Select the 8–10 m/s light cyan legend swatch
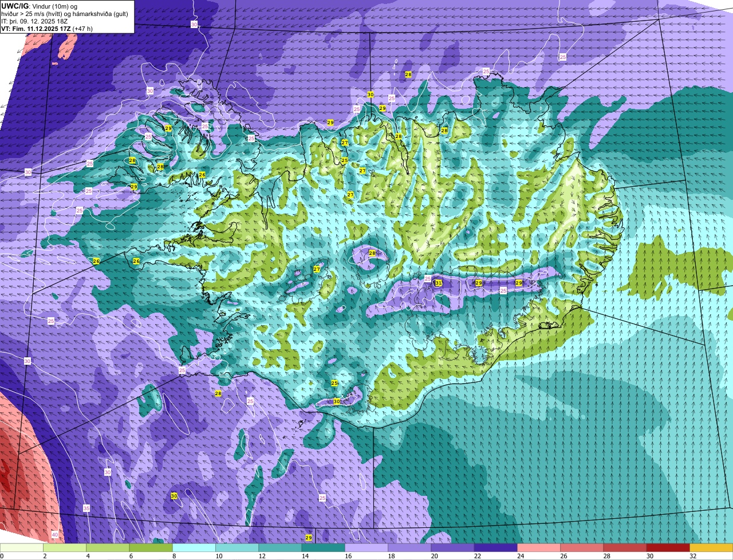733x560 pixels. click(194, 548)
